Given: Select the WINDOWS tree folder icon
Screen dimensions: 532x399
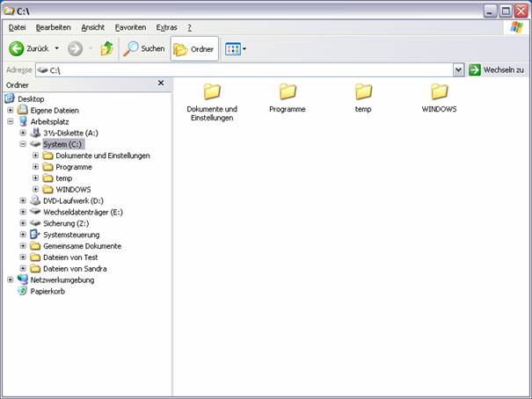Looking at the screenshot, I should pyautogui.click(x=47, y=189).
